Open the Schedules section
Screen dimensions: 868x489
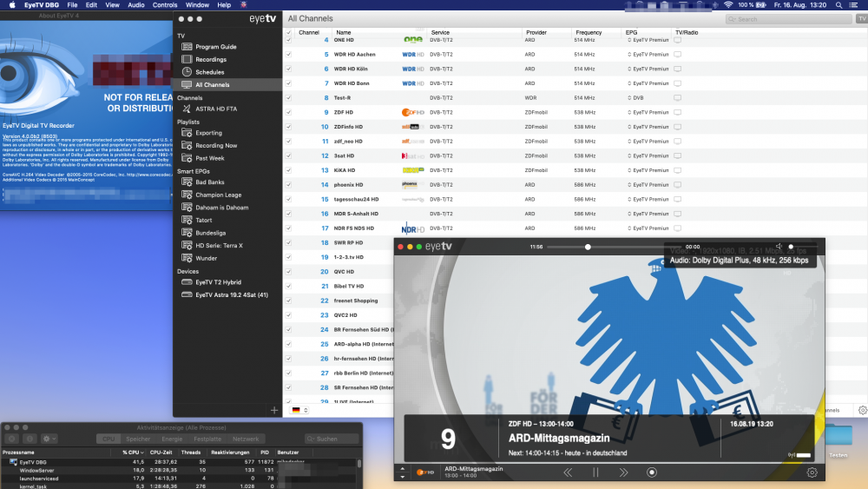209,73
